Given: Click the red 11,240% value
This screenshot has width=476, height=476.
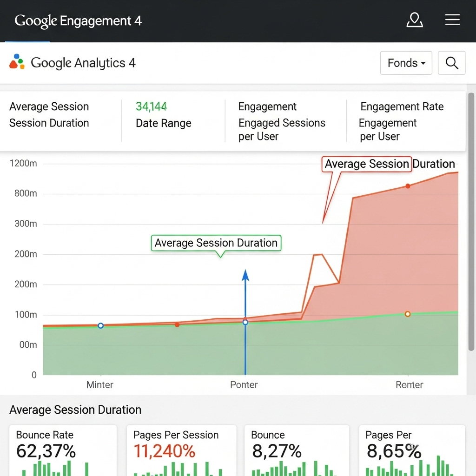Looking at the screenshot, I should pos(164,451).
